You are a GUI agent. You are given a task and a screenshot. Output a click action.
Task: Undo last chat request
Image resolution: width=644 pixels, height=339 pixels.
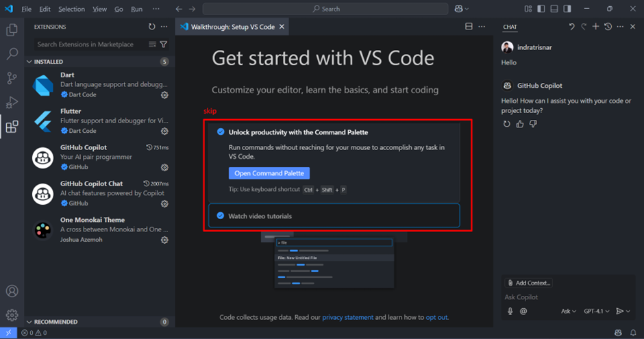[x=571, y=27]
